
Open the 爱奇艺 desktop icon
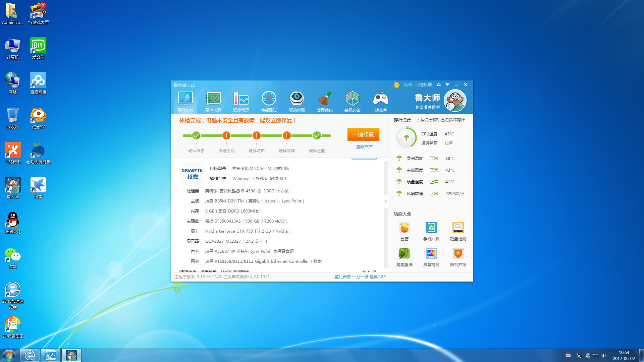pyautogui.click(x=38, y=49)
